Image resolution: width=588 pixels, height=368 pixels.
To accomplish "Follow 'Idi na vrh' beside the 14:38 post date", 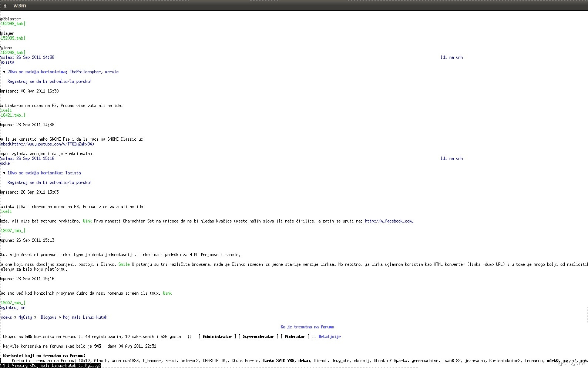I will pos(451,57).
